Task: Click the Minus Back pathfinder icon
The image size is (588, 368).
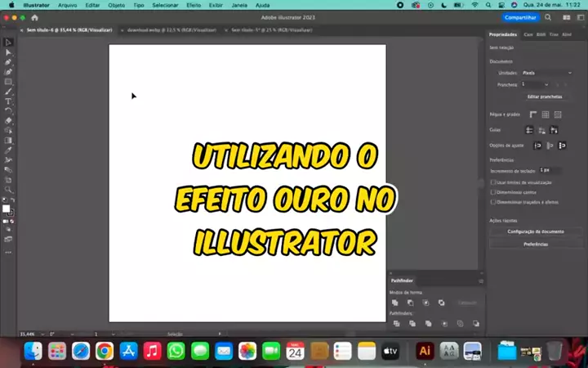Action: coord(476,324)
